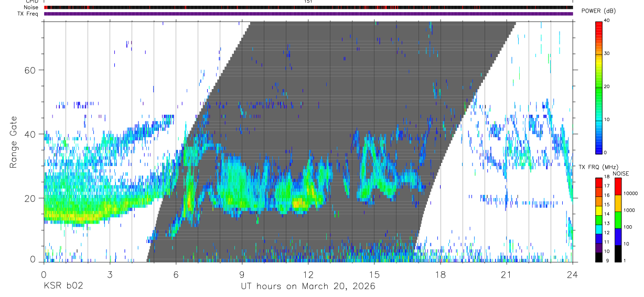
Task: Select the 30 tick on the power colorbar
Action: [607, 54]
